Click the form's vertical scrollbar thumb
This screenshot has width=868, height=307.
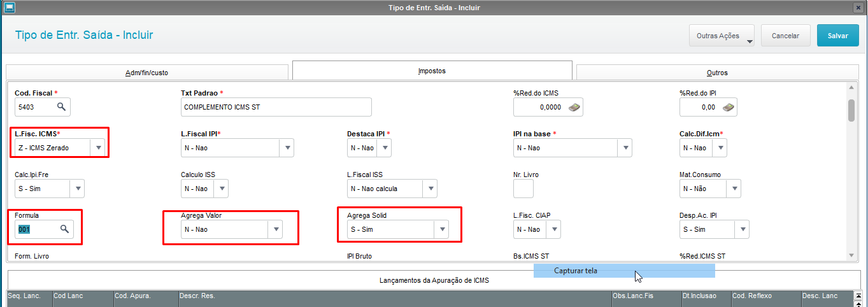pyautogui.click(x=851, y=110)
